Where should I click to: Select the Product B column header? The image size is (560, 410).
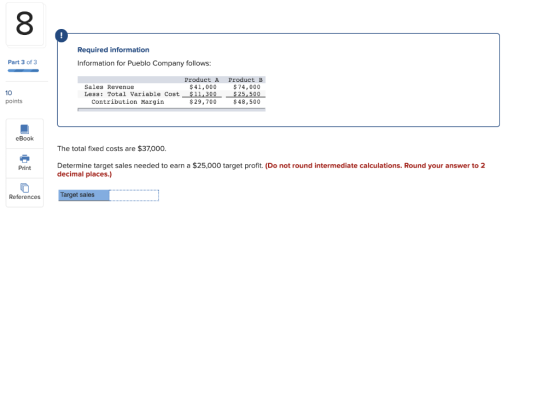point(245,80)
